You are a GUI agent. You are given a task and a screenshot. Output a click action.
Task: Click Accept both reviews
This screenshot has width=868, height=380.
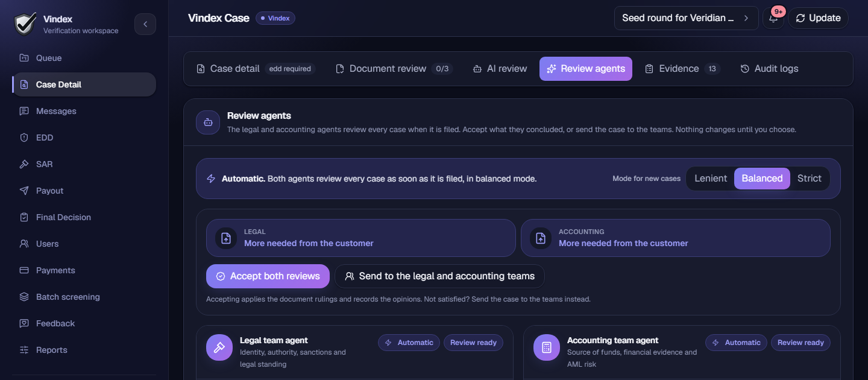pyautogui.click(x=268, y=276)
